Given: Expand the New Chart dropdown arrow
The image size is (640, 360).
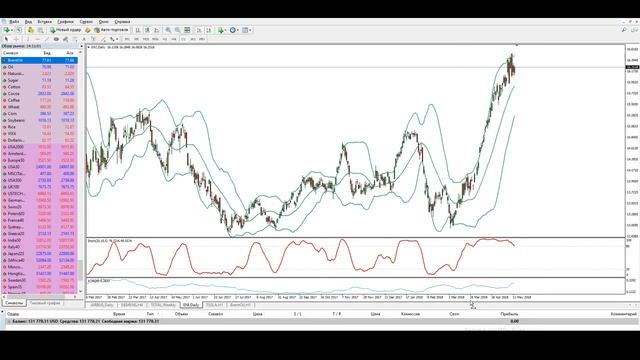Looking at the screenshot, I should point(11,30).
